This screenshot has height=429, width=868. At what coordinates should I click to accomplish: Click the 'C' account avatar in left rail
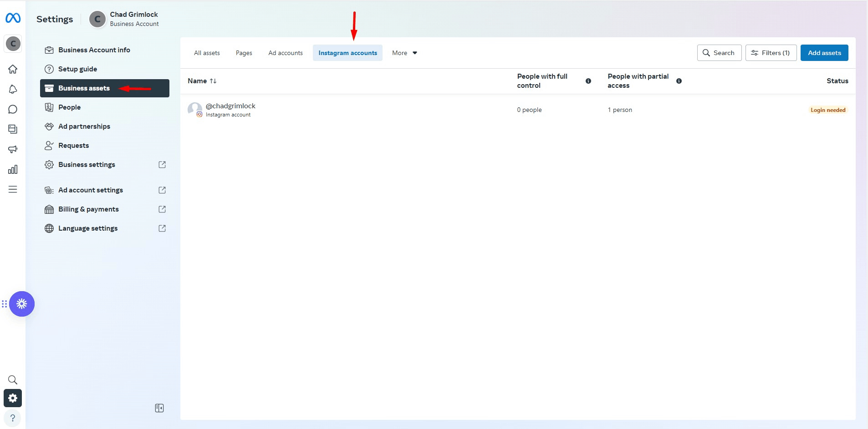click(x=13, y=44)
